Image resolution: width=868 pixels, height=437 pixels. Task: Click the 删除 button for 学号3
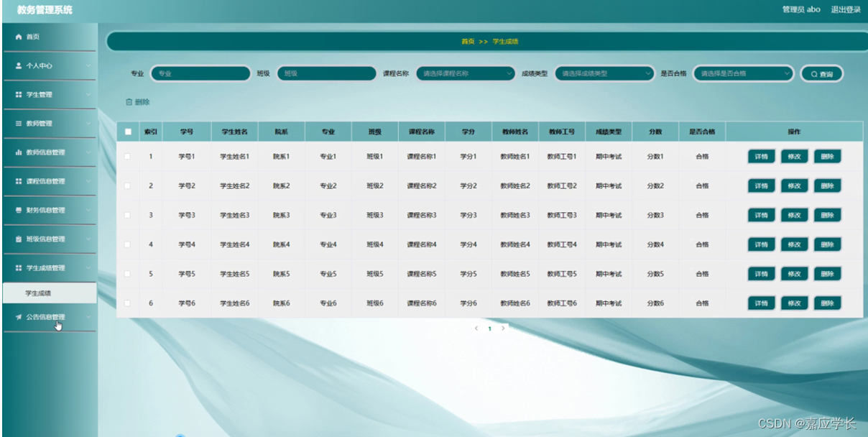pyautogui.click(x=827, y=216)
